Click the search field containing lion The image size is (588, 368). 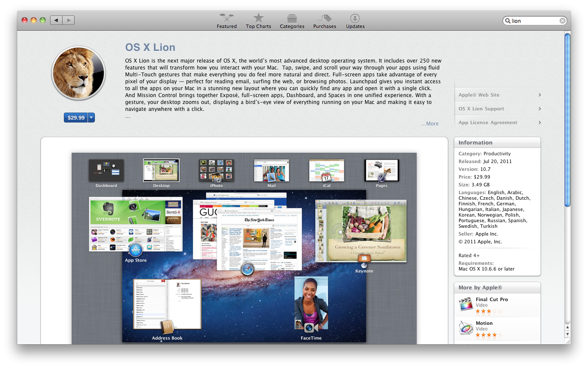(535, 21)
